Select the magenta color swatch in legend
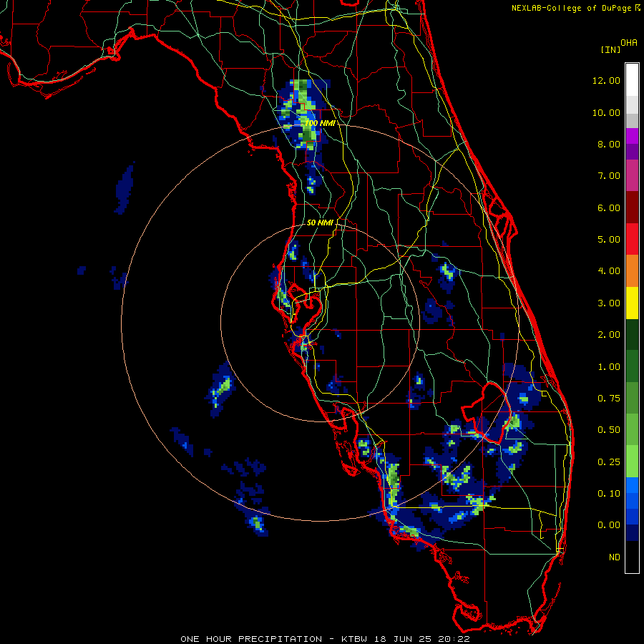 (632, 136)
